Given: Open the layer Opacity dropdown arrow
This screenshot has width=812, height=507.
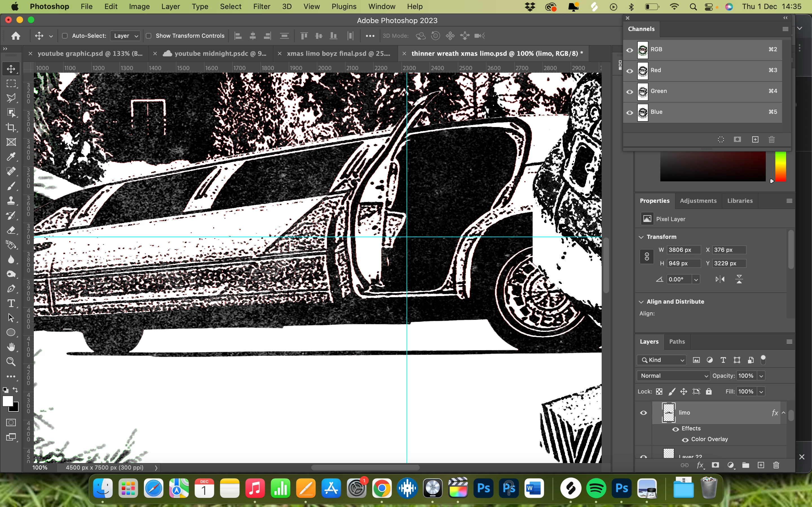Looking at the screenshot, I should coord(761,376).
